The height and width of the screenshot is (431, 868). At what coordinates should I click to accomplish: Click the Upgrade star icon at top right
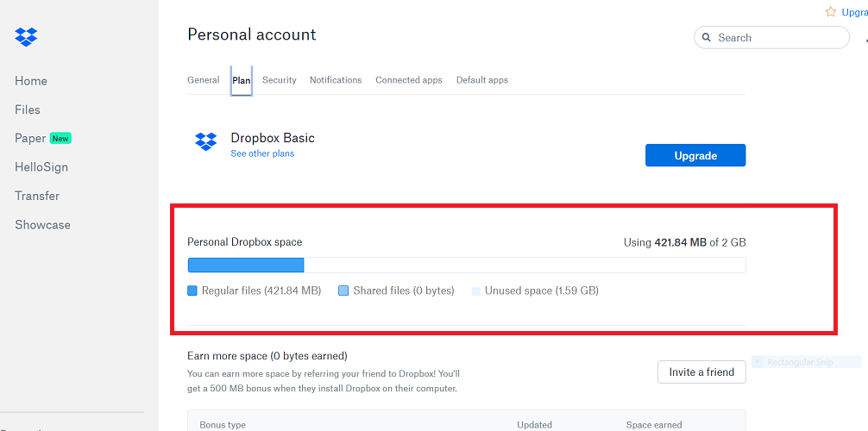[830, 11]
